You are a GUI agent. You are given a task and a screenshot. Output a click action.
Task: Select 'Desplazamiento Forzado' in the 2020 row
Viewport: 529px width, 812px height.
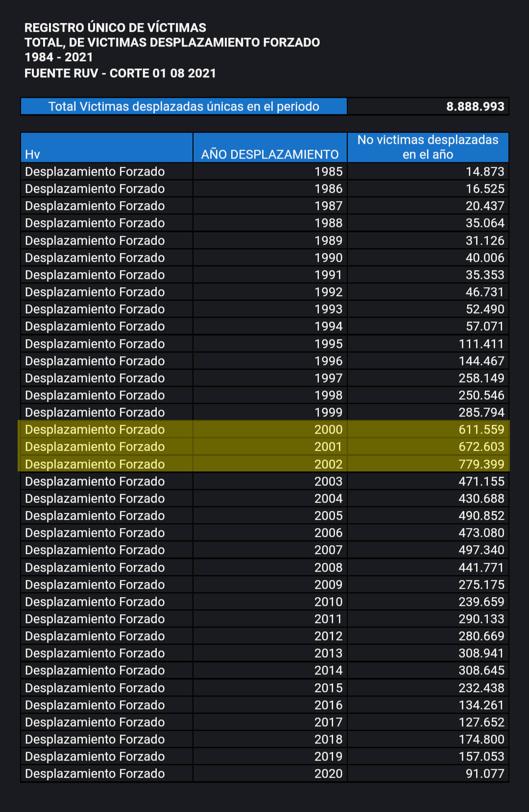[95, 774]
